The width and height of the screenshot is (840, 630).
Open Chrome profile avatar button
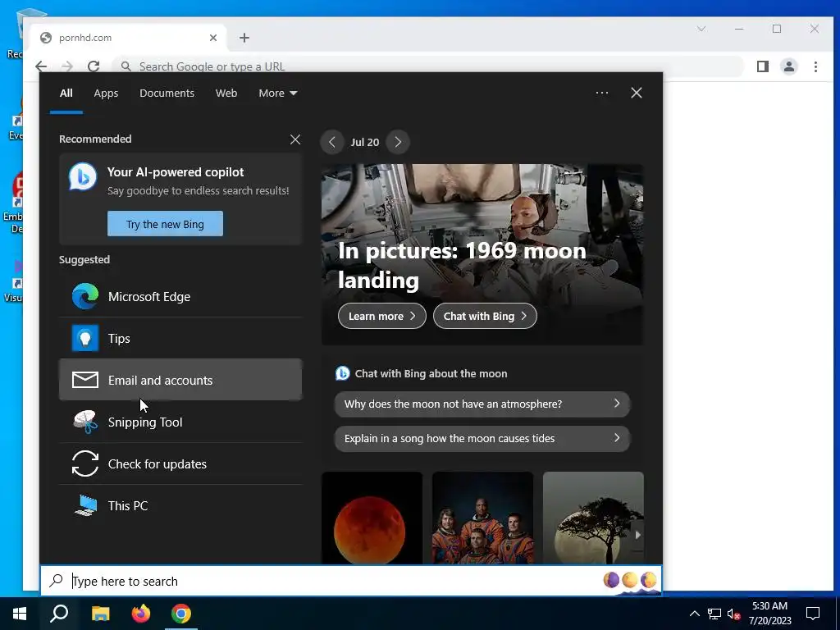[788, 66]
